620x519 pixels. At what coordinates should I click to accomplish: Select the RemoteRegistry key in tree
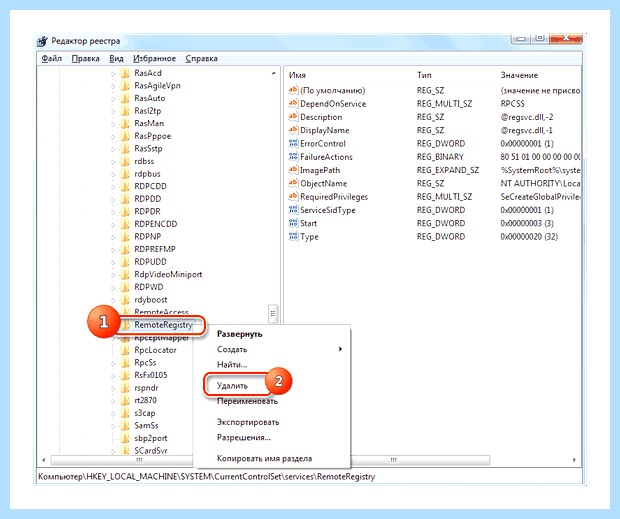point(163,325)
